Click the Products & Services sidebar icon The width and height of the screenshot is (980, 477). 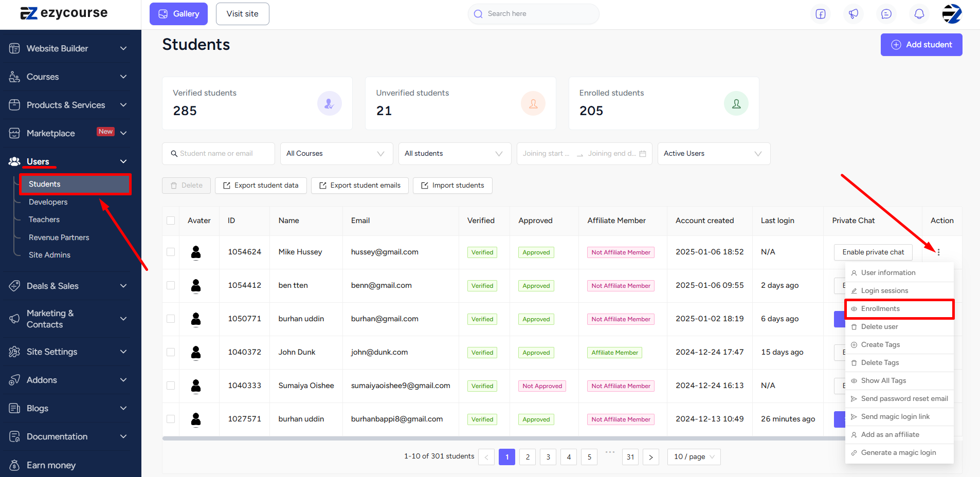click(14, 105)
